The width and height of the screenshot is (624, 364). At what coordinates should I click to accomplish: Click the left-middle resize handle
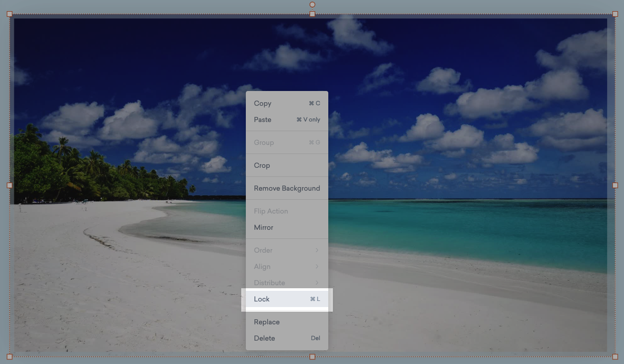pyautogui.click(x=10, y=186)
